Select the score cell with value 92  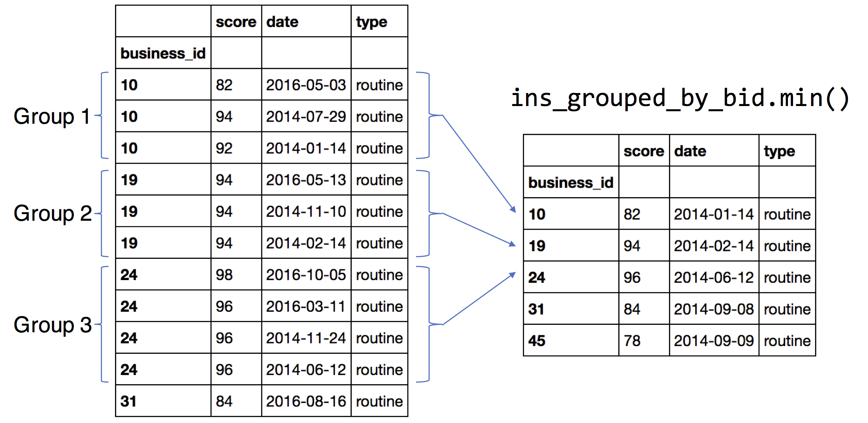[224, 148]
